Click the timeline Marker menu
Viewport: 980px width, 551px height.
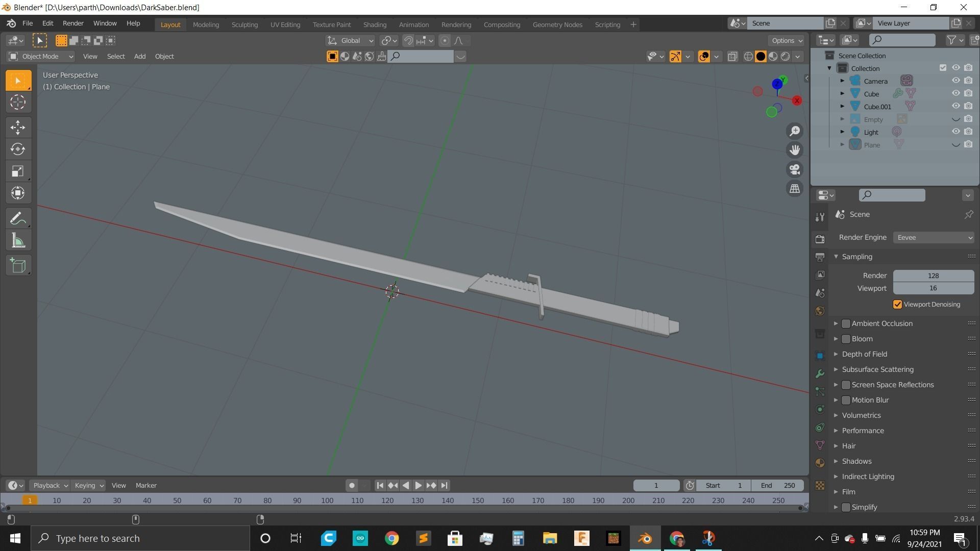(146, 486)
